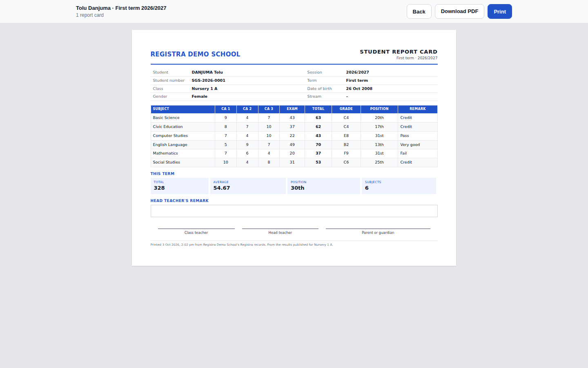The height and width of the screenshot is (368, 588).
Task: Click term position value 30th
Action: (298, 188)
